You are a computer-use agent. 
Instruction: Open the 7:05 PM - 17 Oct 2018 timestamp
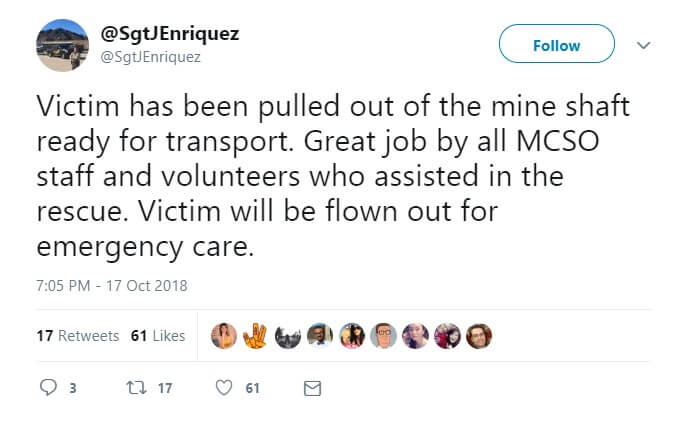tap(111, 285)
